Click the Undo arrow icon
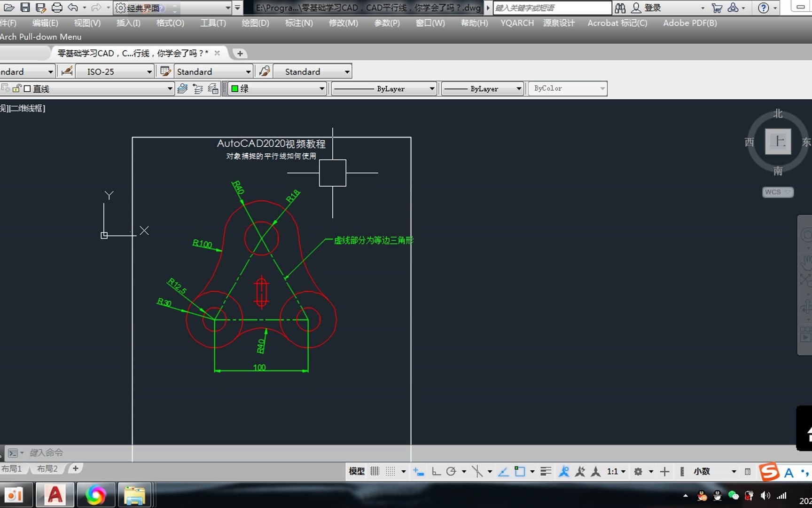 [73, 8]
